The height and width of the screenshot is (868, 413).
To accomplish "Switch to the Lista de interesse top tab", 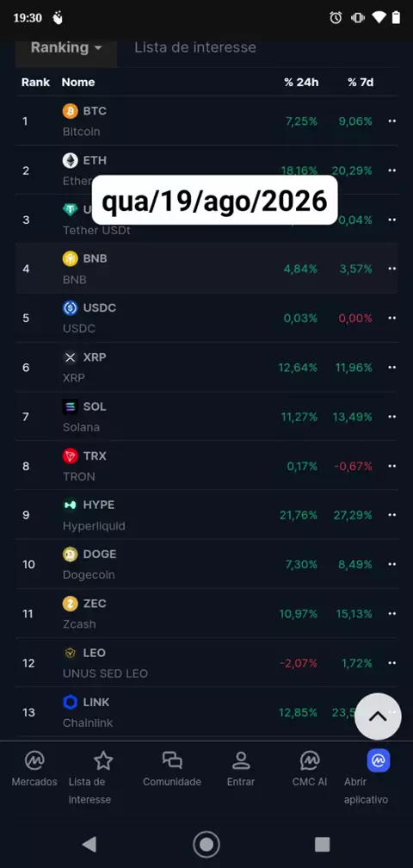I will tap(195, 47).
